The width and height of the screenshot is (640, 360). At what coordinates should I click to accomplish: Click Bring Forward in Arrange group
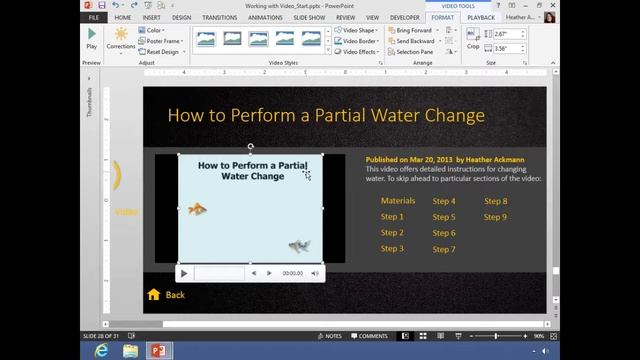pos(410,30)
